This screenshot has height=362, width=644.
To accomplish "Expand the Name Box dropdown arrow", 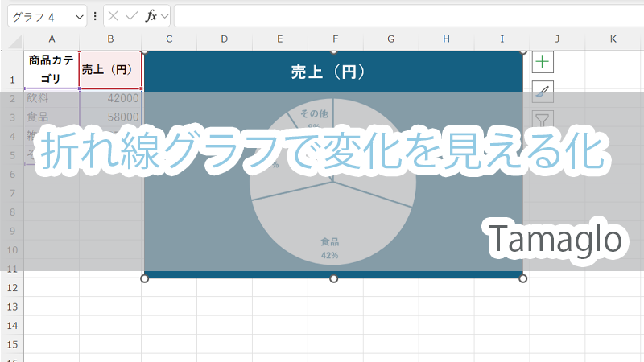I will [78, 16].
